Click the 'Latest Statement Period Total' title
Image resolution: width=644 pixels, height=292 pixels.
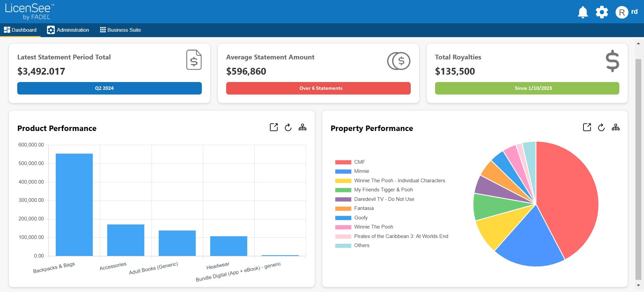click(x=64, y=57)
